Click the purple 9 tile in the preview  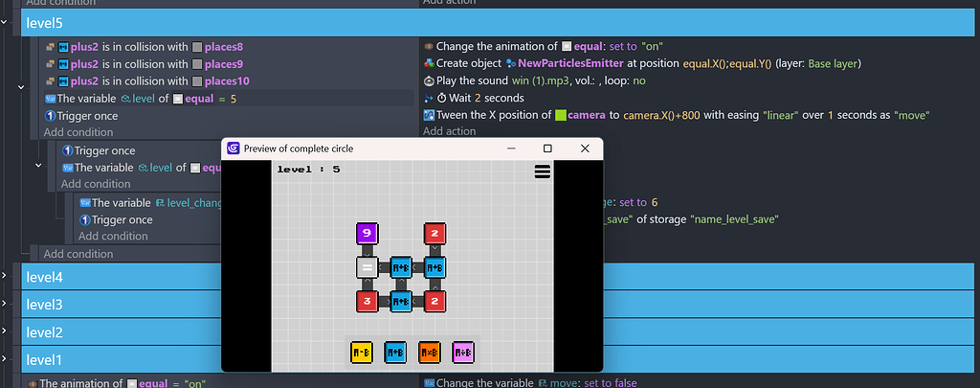[x=367, y=234]
